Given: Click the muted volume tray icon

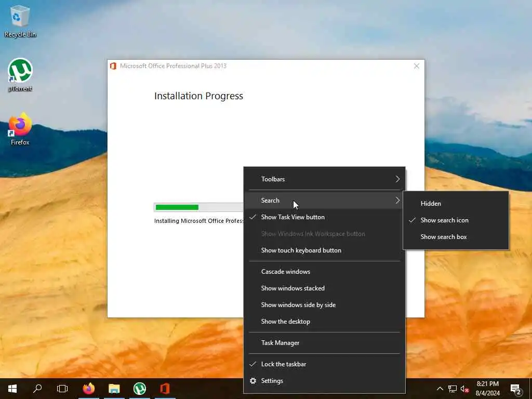Looking at the screenshot, I should 464,389.
